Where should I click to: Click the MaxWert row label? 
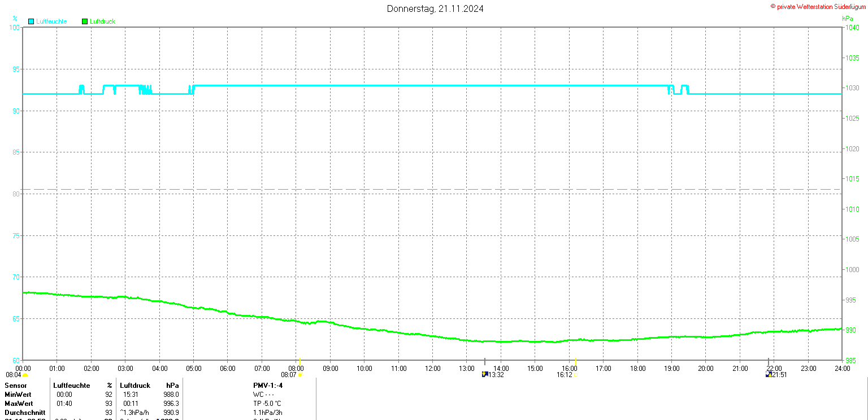tap(19, 404)
